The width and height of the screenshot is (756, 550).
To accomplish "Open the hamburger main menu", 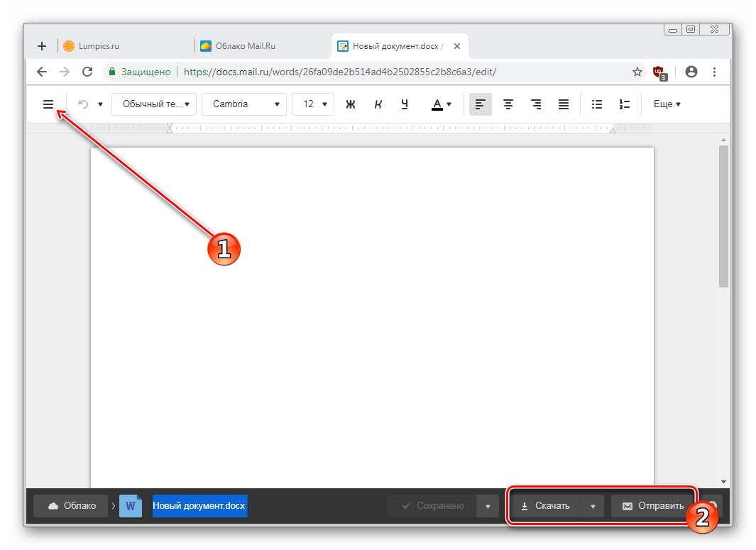I will [48, 104].
